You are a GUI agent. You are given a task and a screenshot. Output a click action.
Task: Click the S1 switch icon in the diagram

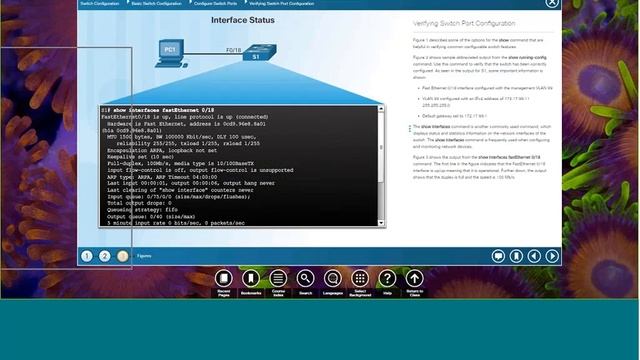click(260, 52)
